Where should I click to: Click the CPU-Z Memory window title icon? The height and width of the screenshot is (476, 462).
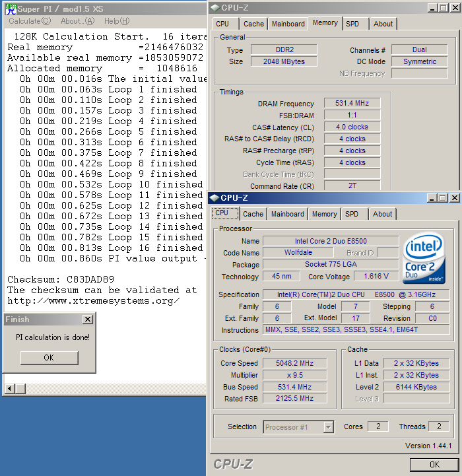tap(215, 8)
